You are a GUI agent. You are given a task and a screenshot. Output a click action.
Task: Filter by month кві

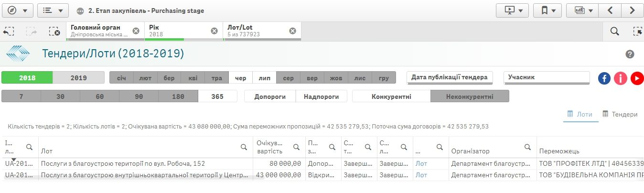click(193, 78)
